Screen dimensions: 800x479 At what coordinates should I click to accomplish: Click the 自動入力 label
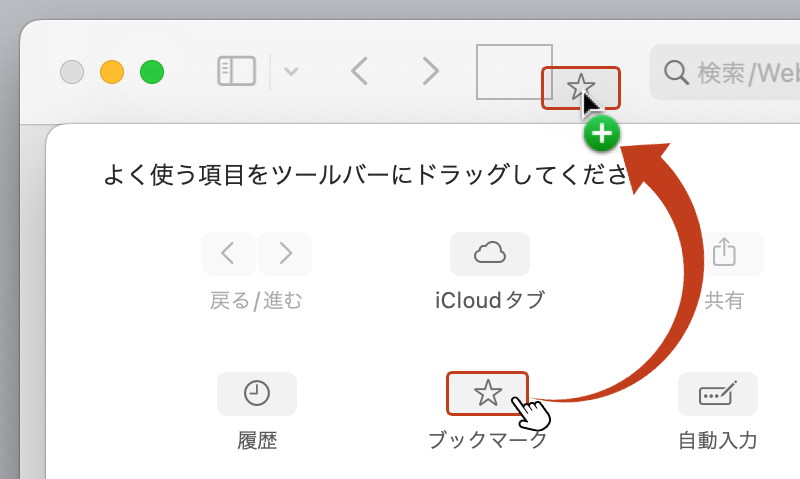coord(718,440)
